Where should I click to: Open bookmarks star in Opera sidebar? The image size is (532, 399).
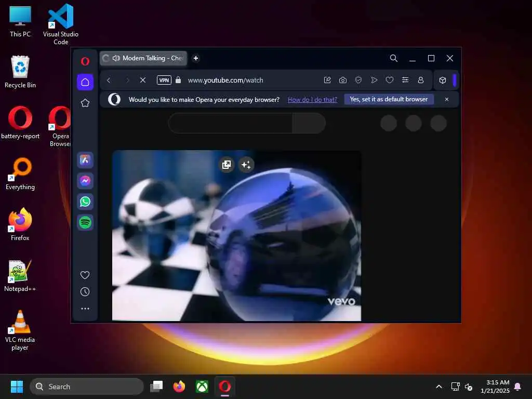(x=85, y=103)
